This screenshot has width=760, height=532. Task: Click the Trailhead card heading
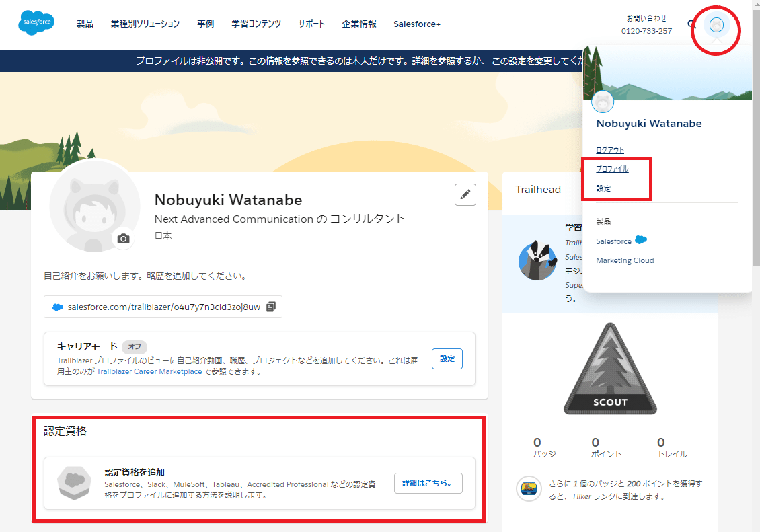click(538, 190)
